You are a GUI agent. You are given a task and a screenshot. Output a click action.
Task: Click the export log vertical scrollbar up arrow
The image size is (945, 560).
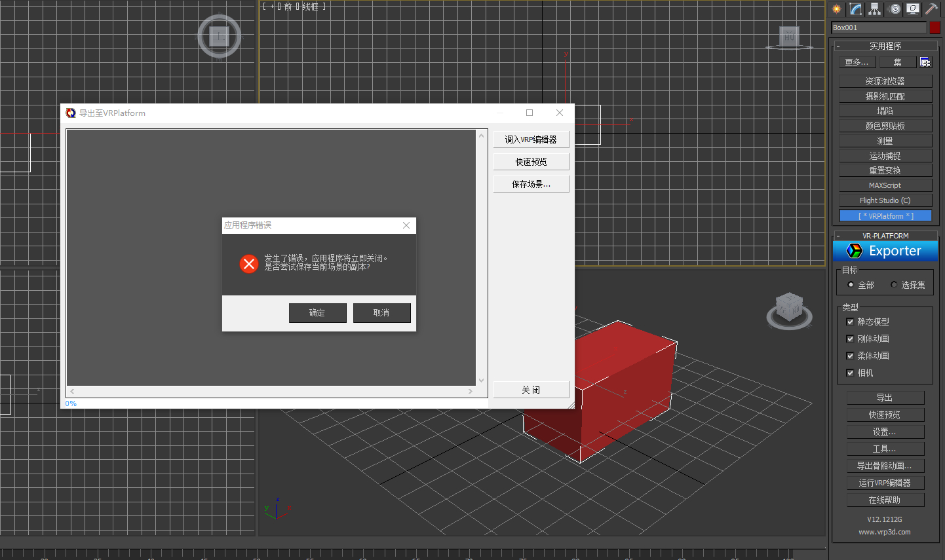click(x=482, y=136)
